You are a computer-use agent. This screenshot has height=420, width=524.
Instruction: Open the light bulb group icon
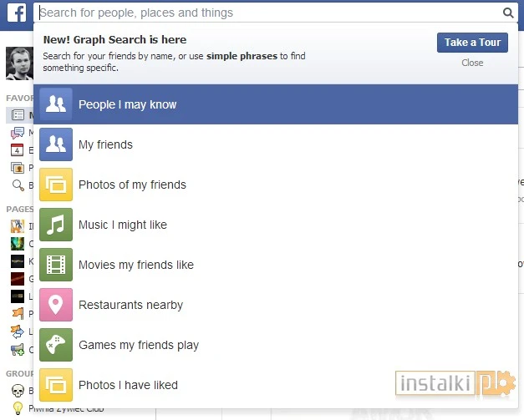pos(18,408)
